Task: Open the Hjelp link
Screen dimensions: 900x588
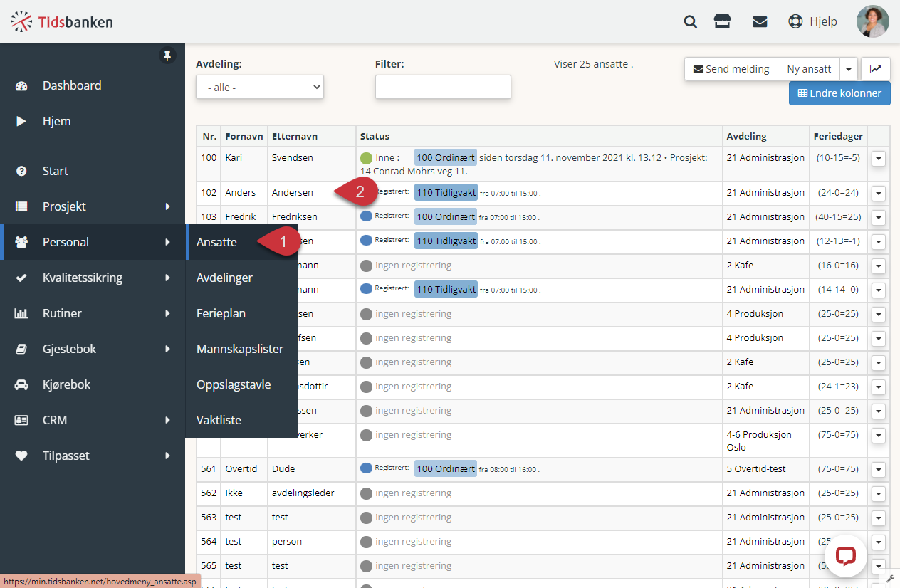Action: [x=823, y=21]
